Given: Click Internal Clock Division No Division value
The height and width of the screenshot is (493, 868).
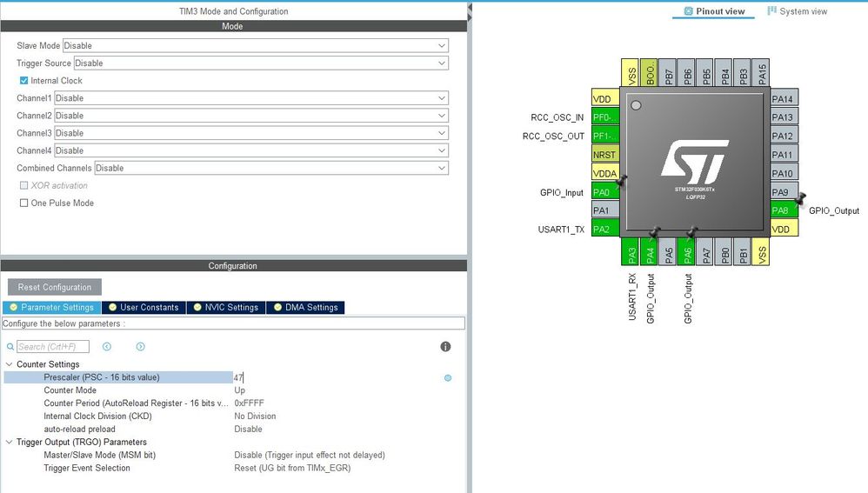Looking at the screenshot, I should click(x=255, y=416).
